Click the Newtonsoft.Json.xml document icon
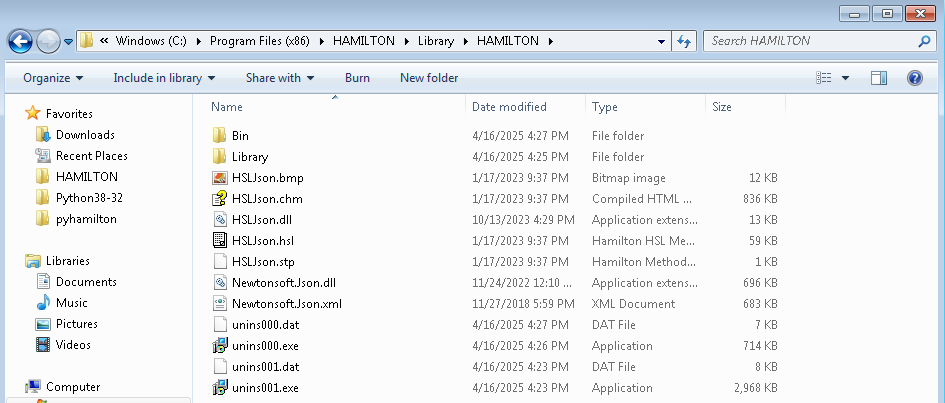The height and width of the screenshot is (403, 945). (220, 303)
